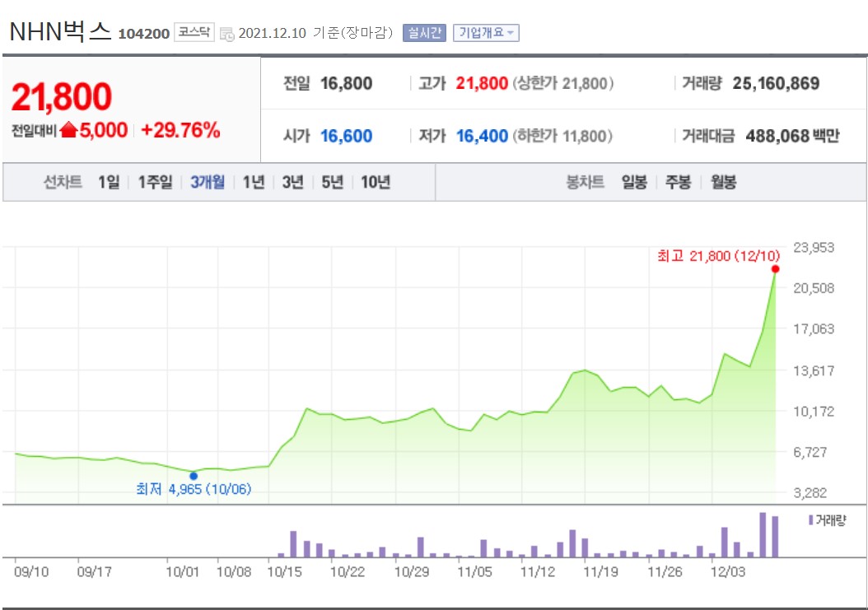
Task: Click the +29.76% change rate
Action: [x=180, y=130]
